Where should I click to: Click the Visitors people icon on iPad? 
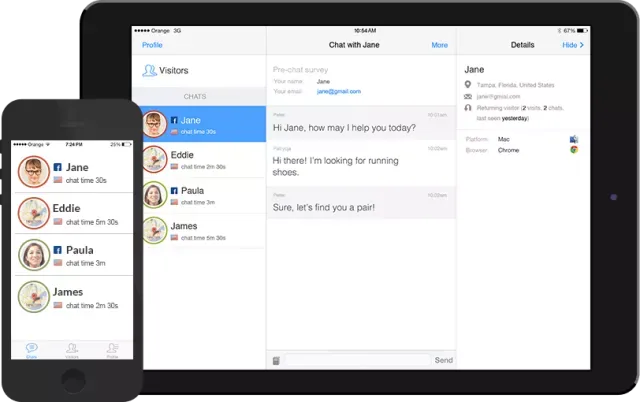(149, 70)
